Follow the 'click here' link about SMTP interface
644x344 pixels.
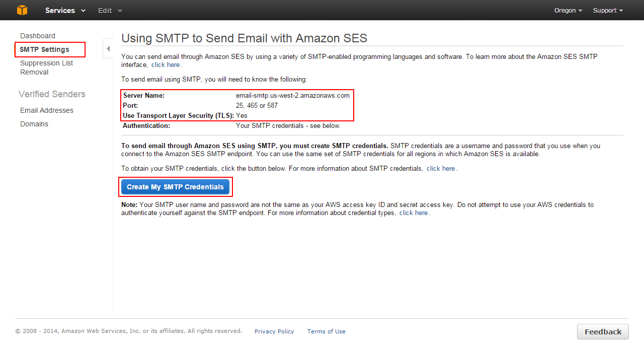pyautogui.click(x=166, y=65)
